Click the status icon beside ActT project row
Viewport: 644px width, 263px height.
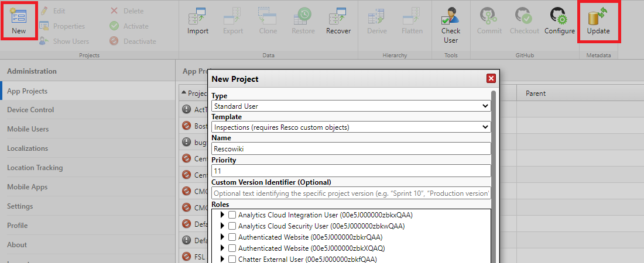point(186,109)
